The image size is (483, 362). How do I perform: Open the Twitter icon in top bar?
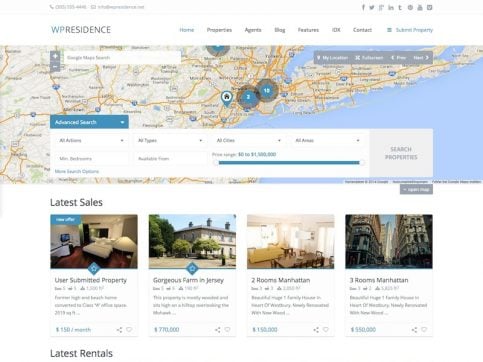[x=372, y=7]
